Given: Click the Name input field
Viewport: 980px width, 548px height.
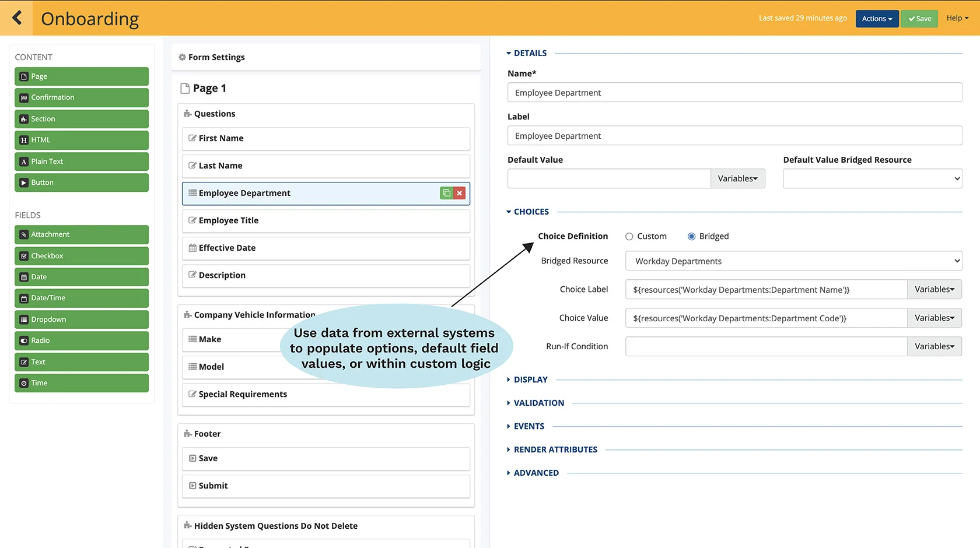Looking at the screenshot, I should coord(735,92).
